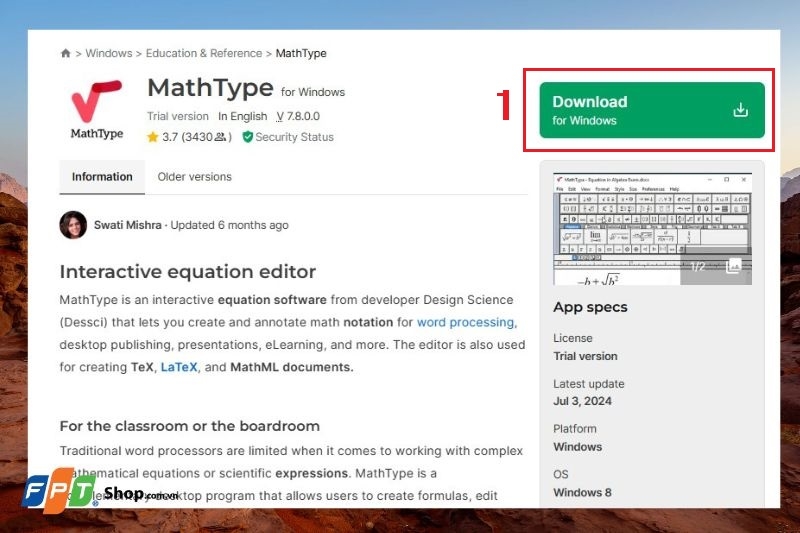Click the 3430 user reviews count
The image size is (800, 533).
coord(207,137)
